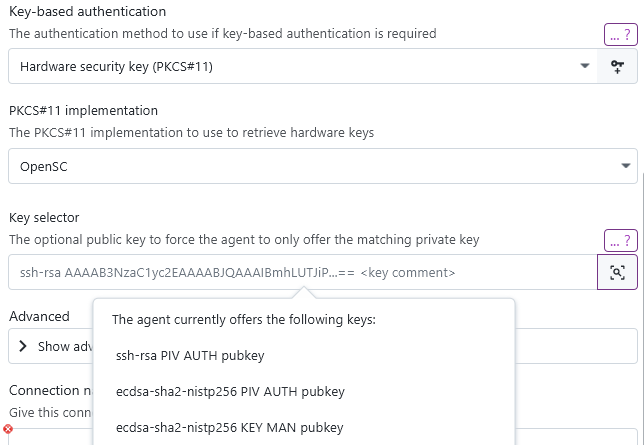
Task: Open help for Key selector
Action: point(621,241)
